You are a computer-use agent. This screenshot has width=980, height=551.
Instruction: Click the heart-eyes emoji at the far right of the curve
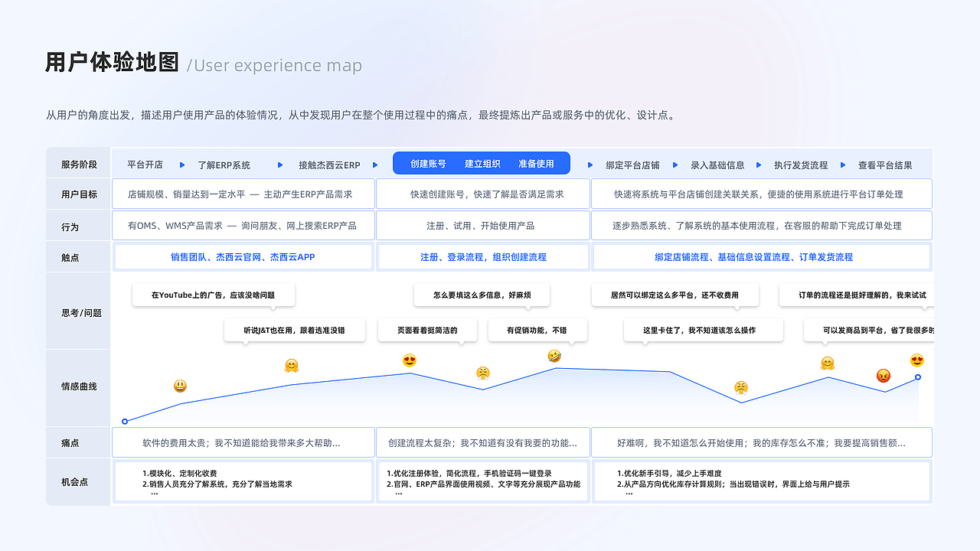point(916,359)
